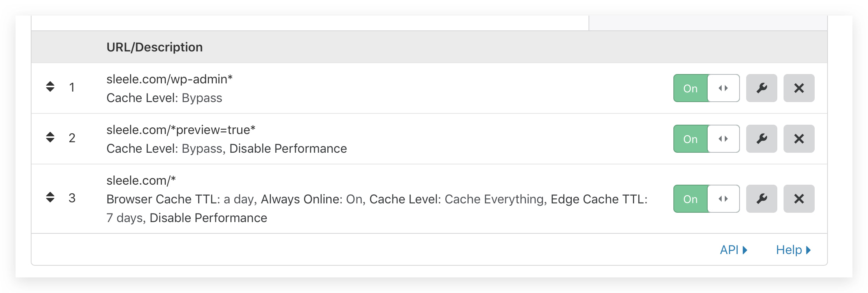
Task: Click the sleele.com/* URL pattern text
Action: point(141,180)
